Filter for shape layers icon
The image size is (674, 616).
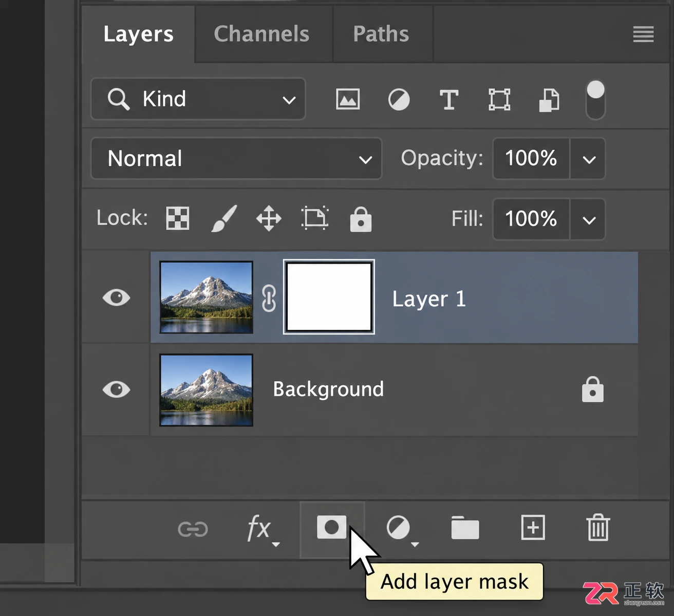pyautogui.click(x=499, y=99)
